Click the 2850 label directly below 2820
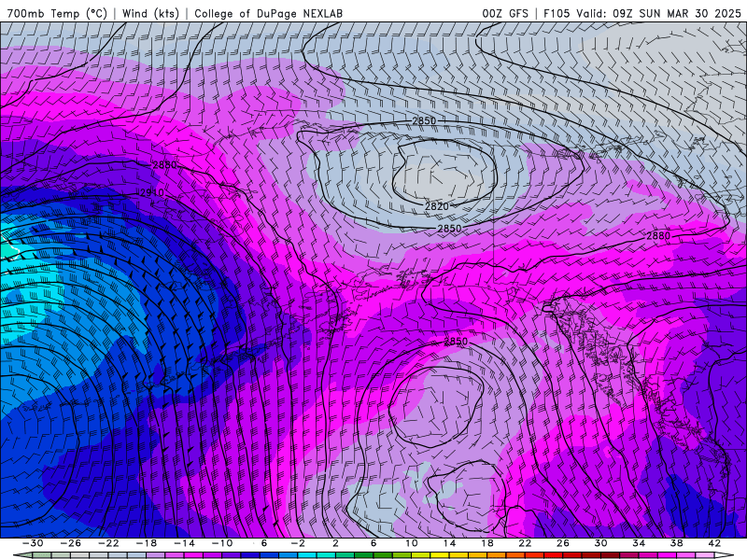This screenshot has height=560, width=747. pyautogui.click(x=449, y=229)
